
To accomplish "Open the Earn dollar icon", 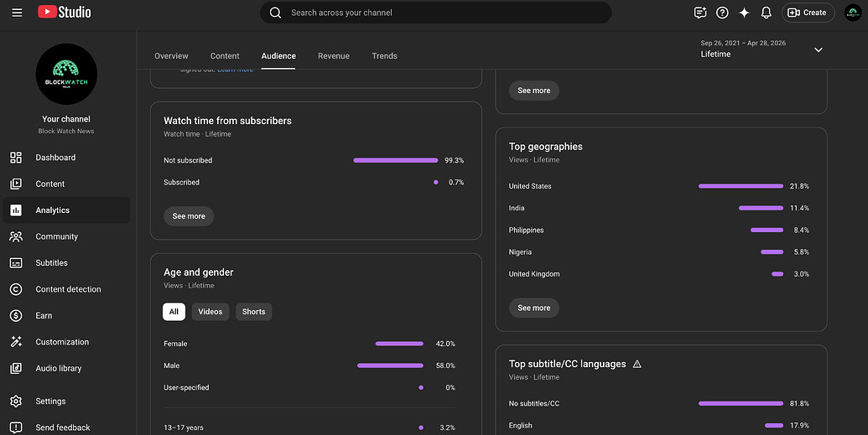I will tap(16, 315).
